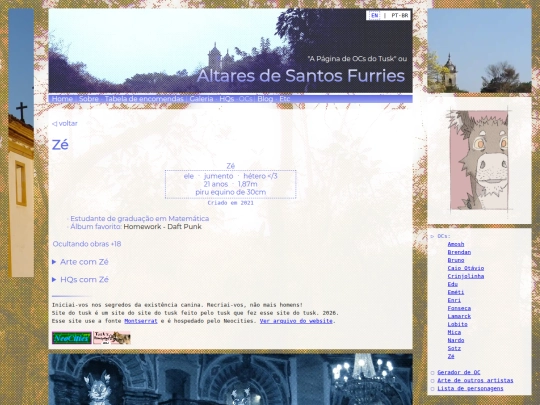Image resolution: width=540 pixels, height=405 pixels.
Task: Expand the HQs com Zé section
Action: click(80, 279)
